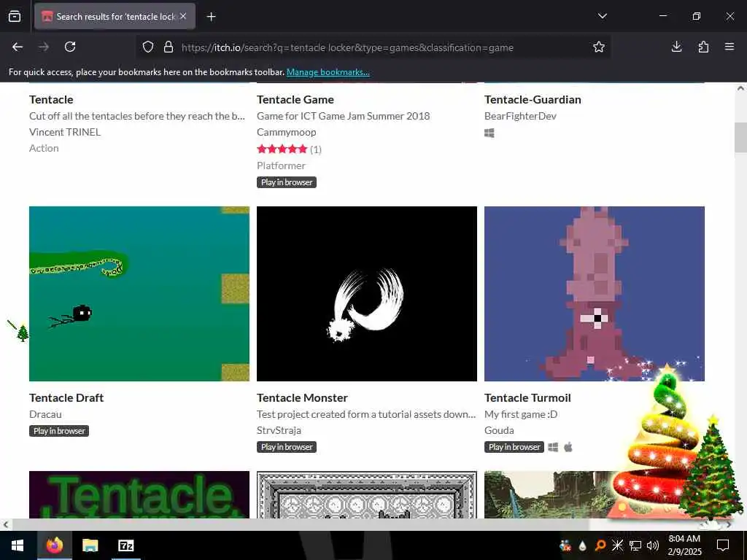Reload the current page
The image size is (747, 560).
pos(70,47)
